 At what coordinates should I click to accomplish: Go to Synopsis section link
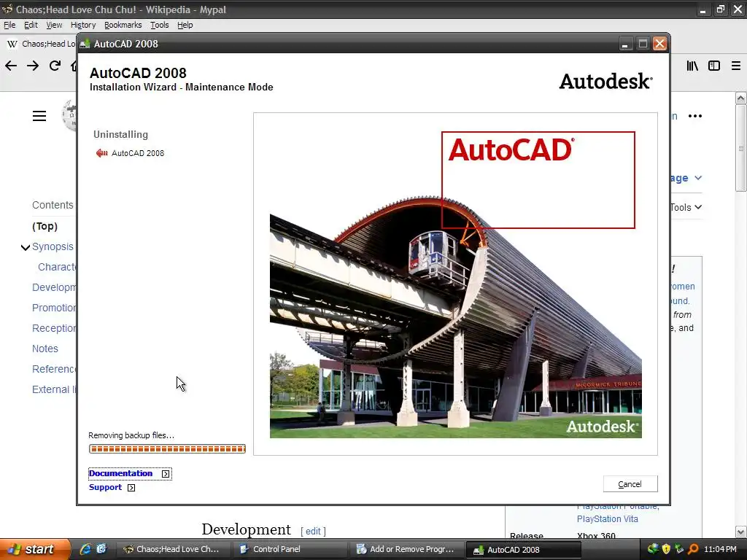point(53,246)
